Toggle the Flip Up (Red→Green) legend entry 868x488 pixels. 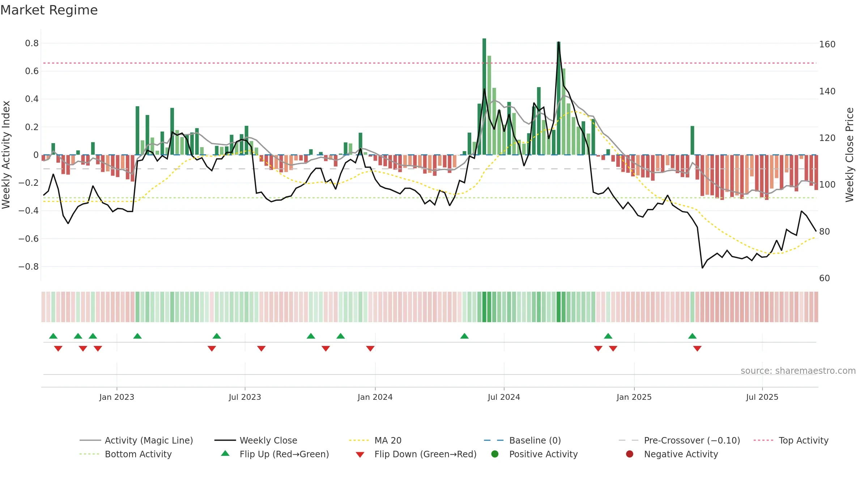(x=275, y=454)
